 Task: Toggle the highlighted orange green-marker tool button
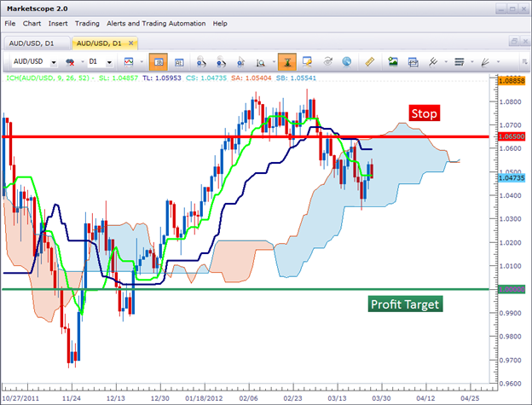287,61
